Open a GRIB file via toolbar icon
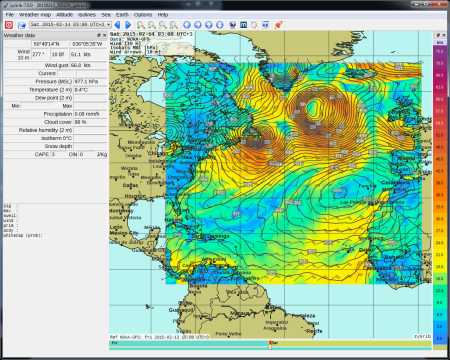Screen dimensions: 450x360 pos(22,25)
